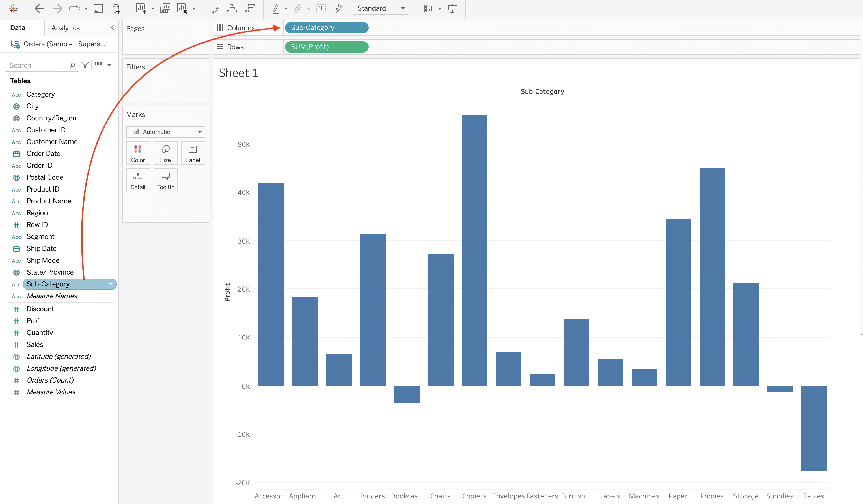This screenshot has width=863, height=504.
Task: Sort sub-categories descending by profit
Action: pos(250,8)
